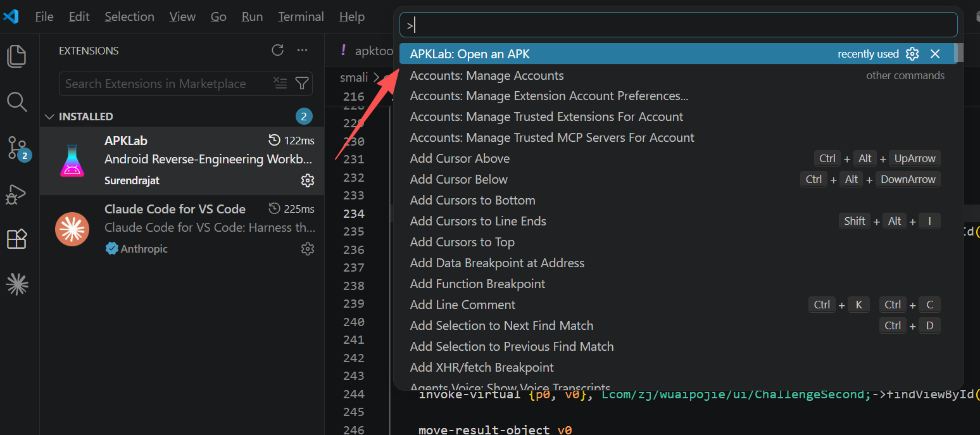The image size is (980, 435).
Task: Select Manage Extension Account Preferences command
Action: pyautogui.click(x=676, y=96)
